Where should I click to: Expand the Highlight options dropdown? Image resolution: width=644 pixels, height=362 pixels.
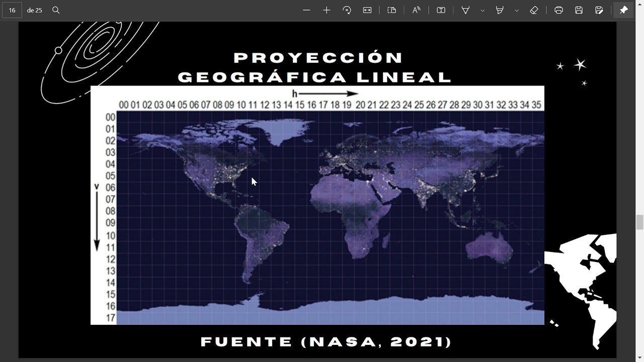coord(517,10)
